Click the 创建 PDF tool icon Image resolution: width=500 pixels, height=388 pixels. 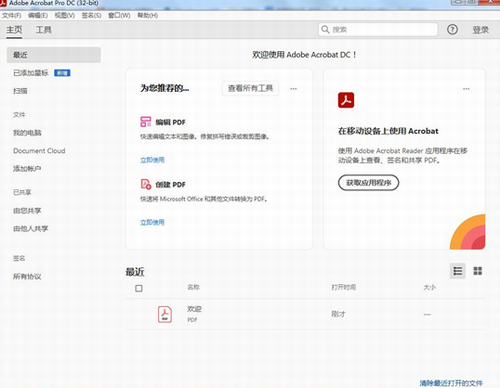(x=146, y=184)
